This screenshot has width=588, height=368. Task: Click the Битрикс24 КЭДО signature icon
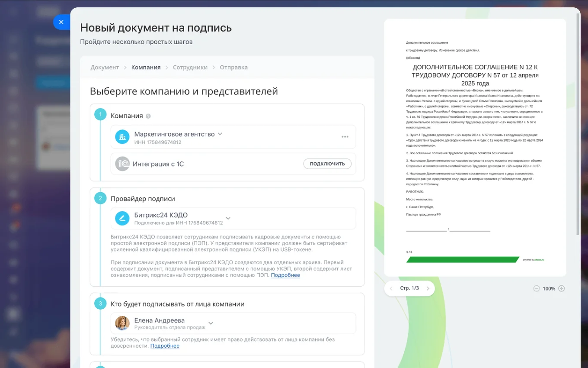click(122, 219)
